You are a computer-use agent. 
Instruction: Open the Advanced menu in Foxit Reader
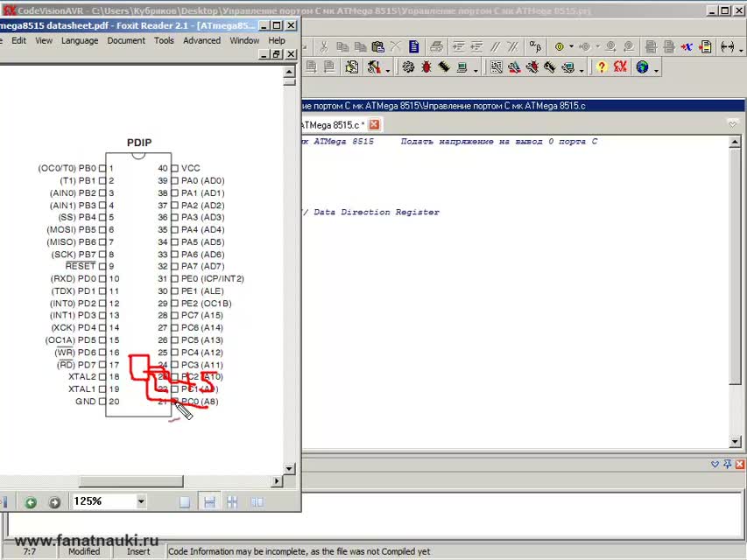click(x=201, y=40)
